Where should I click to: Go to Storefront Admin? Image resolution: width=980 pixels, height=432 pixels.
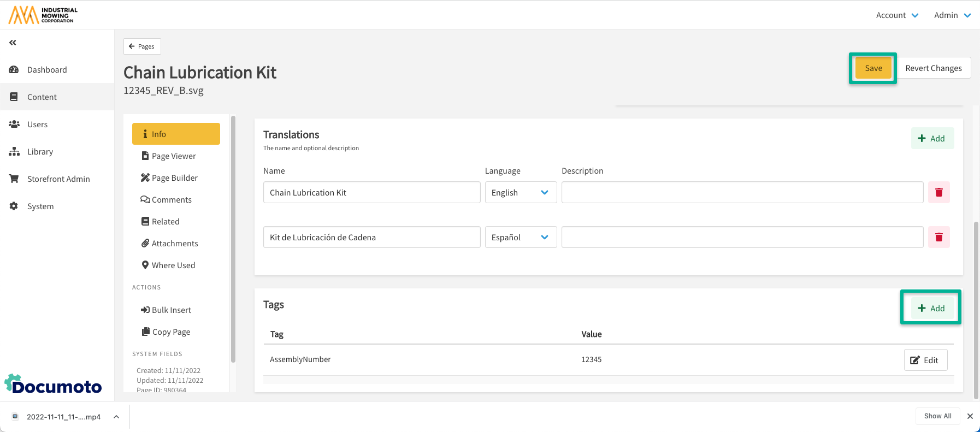pyautogui.click(x=58, y=179)
